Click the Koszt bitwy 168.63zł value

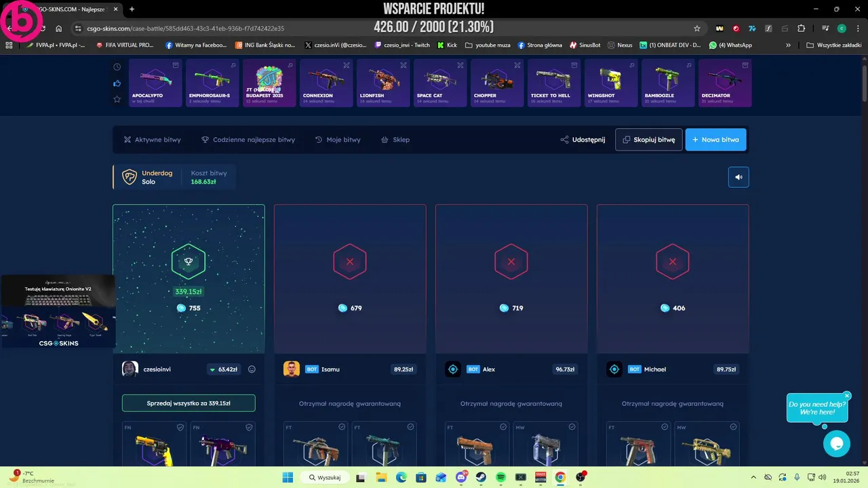[203, 182]
